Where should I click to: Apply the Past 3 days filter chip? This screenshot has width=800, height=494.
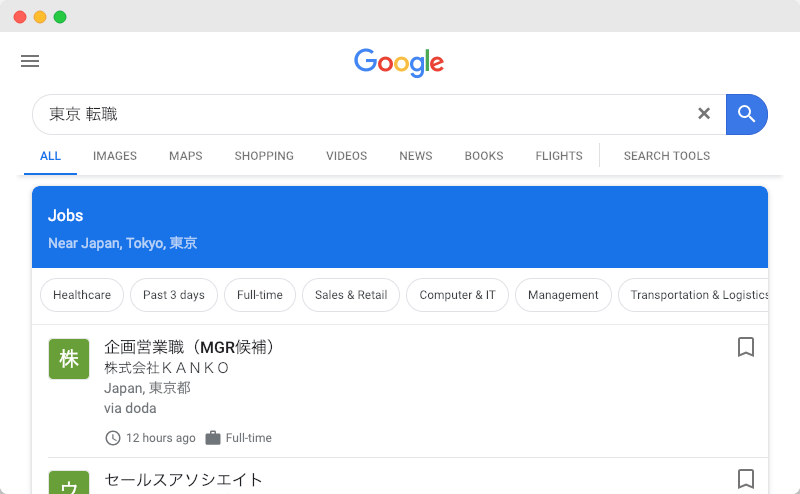coord(174,295)
